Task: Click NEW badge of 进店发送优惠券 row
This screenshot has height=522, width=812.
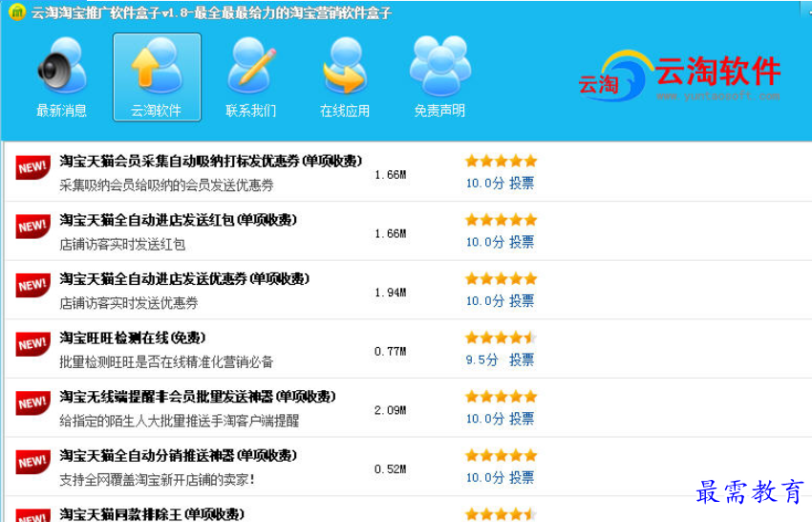Action: (32, 285)
